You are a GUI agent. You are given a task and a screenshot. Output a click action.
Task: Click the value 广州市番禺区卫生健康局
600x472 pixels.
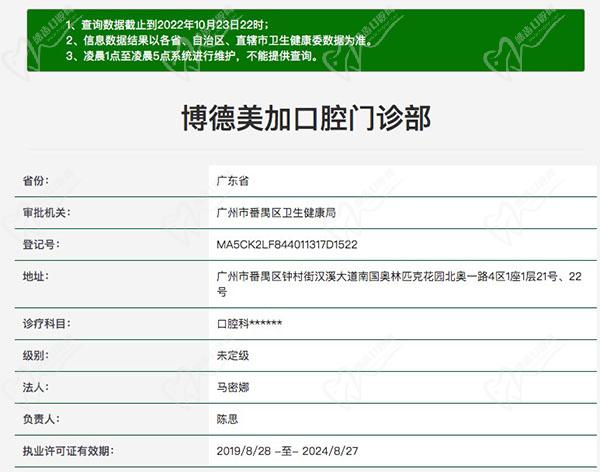point(276,212)
